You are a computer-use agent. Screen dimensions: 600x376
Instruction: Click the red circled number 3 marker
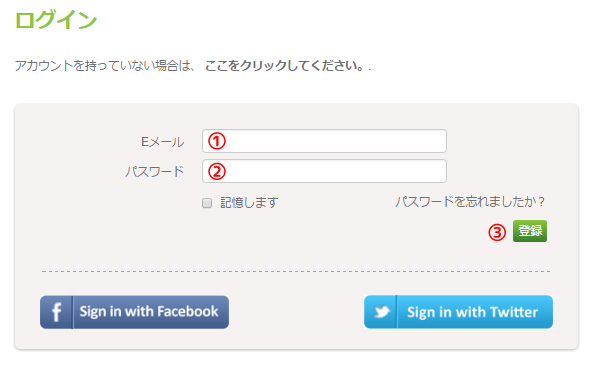497,232
